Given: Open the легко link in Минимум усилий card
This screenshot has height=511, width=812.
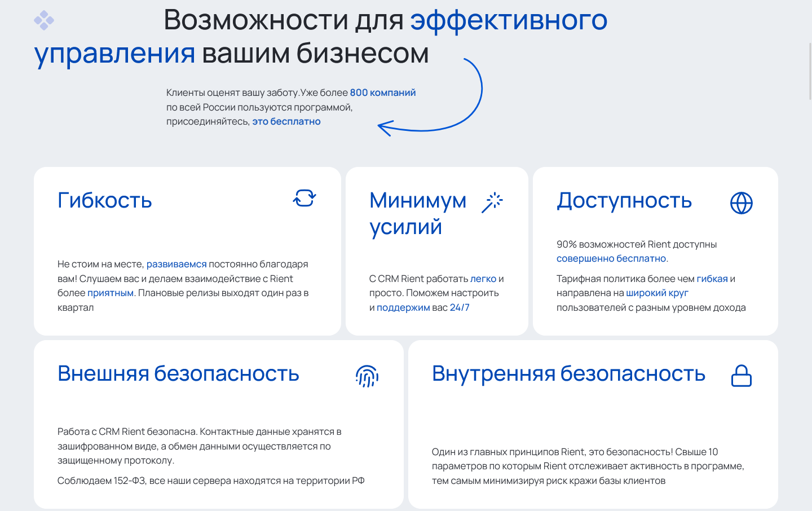Looking at the screenshot, I should (x=482, y=278).
